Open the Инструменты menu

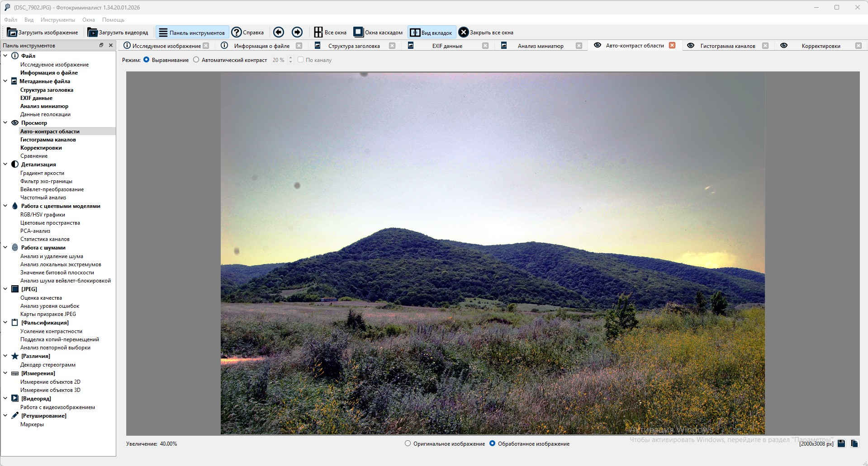(57, 20)
